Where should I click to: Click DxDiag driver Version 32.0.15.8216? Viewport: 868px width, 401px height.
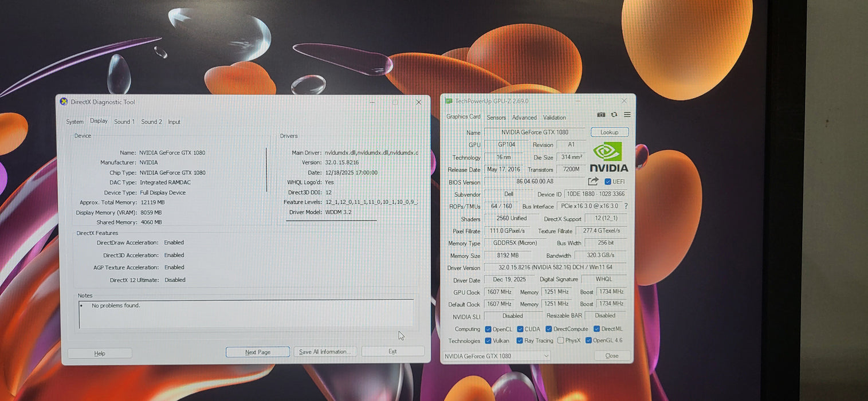point(343,163)
